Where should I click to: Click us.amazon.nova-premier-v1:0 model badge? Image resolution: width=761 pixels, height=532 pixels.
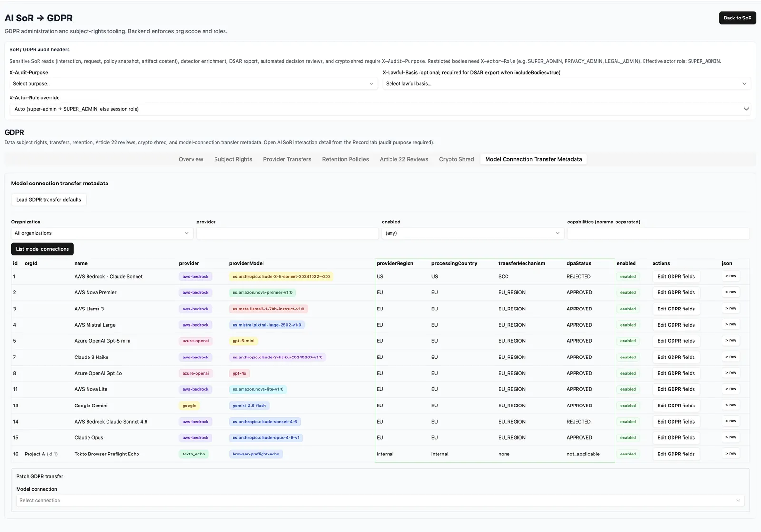(263, 293)
